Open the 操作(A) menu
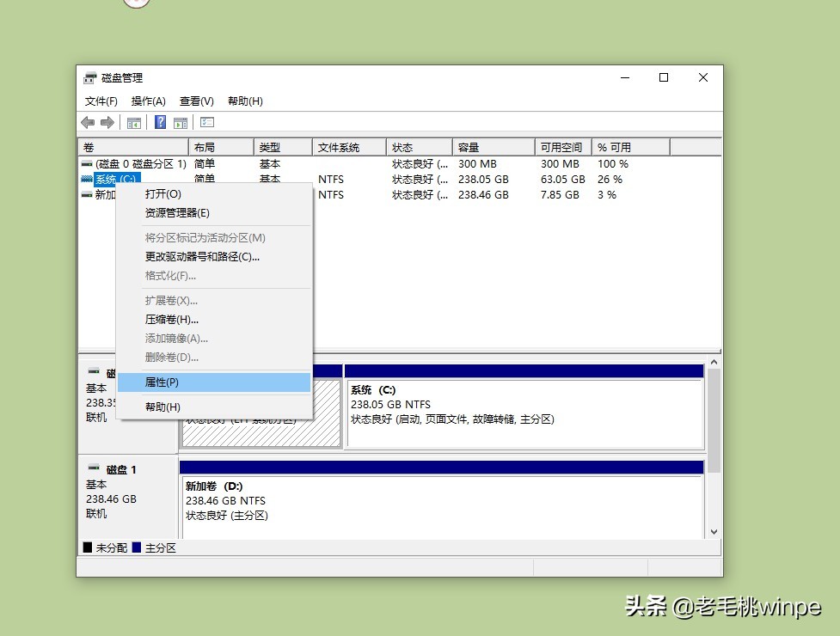Image resolution: width=840 pixels, height=636 pixels. 148,101
